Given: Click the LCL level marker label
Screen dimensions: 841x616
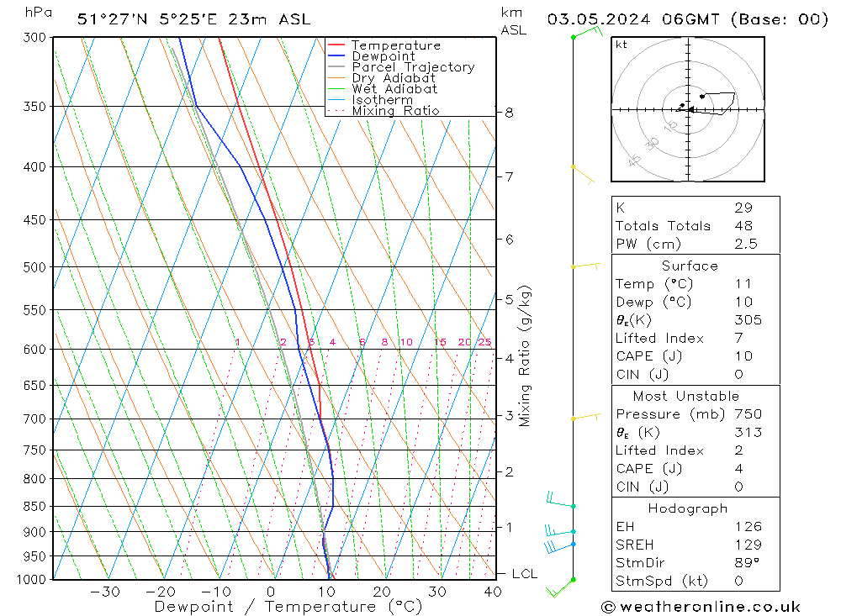Looking at the screenshot, I should click(524, 574).
